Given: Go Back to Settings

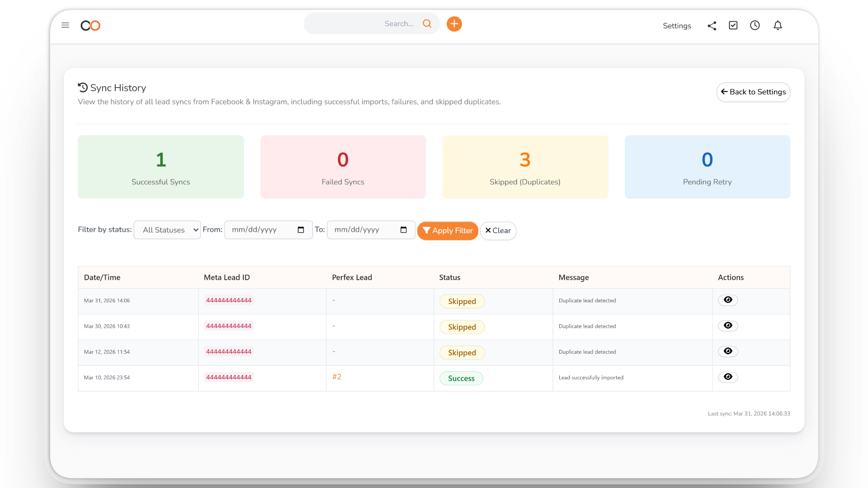Looking at the screenshot, I should pyautogui.click(x=753, y=92).
